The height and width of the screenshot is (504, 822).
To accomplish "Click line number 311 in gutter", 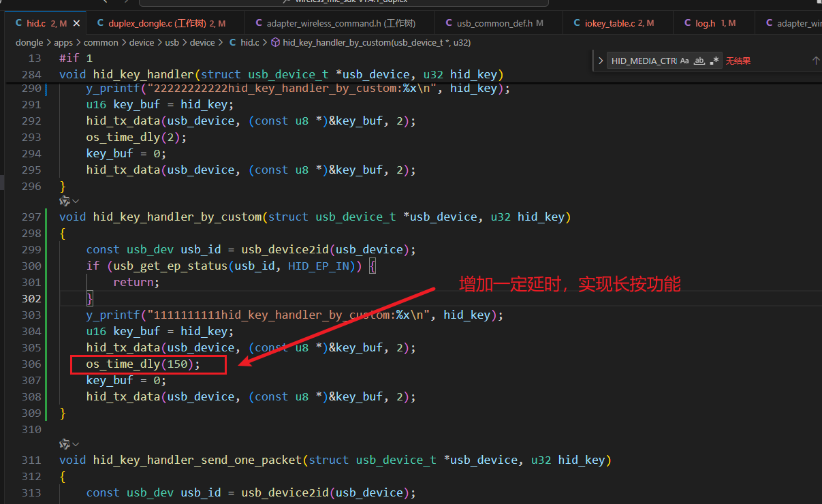I will click(31, 460).
